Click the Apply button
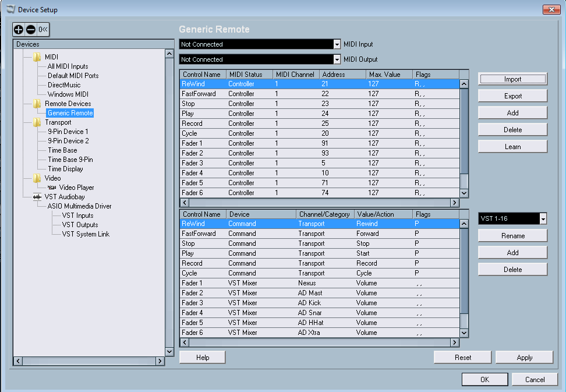 coord(524,358)
